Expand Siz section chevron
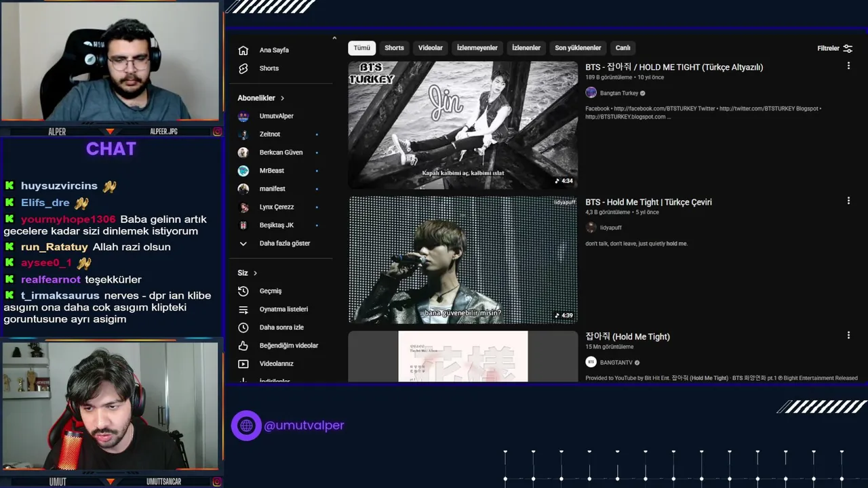 [255, 273]
